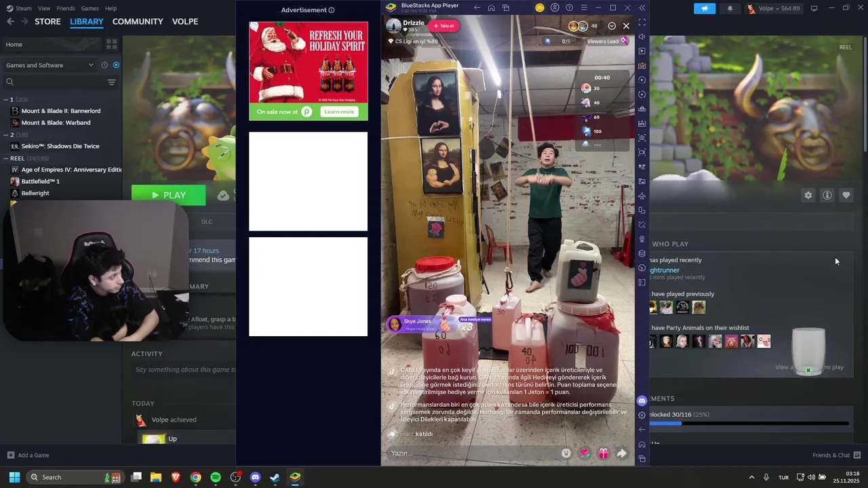The height and width of the screenshot is (488, 868).
Task: Open Games and Software filter dropdown
Action: (x=50, y=65)
